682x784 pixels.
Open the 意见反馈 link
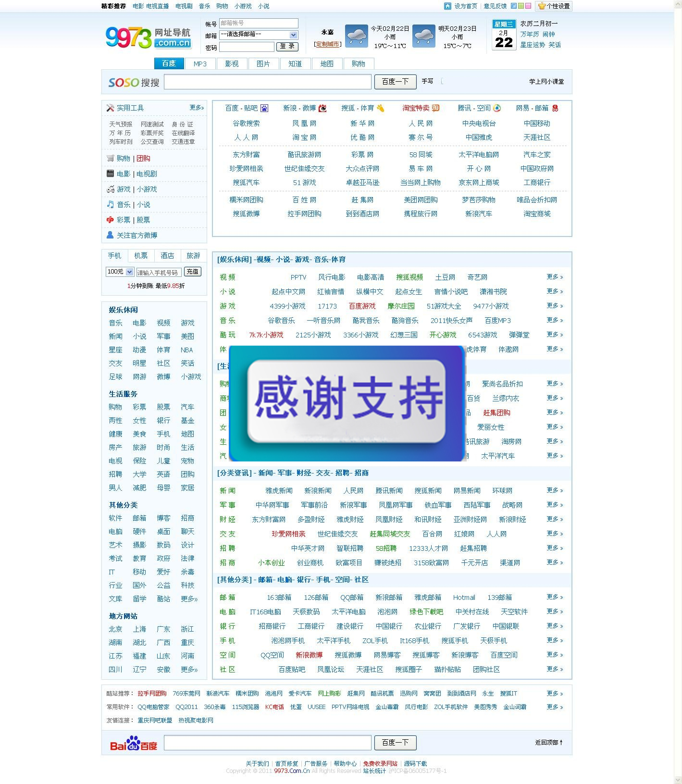pyautogui.click(x=495, y=6)
